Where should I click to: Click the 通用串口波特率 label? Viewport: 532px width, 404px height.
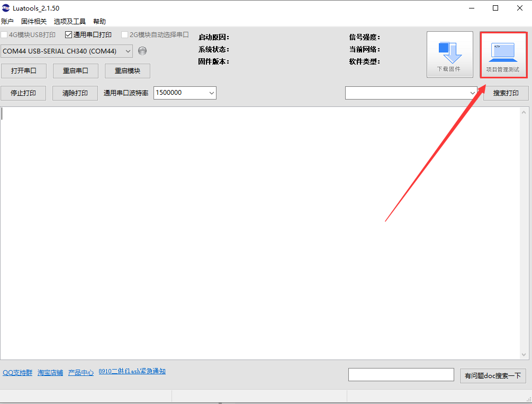click(x=126, y=93)
